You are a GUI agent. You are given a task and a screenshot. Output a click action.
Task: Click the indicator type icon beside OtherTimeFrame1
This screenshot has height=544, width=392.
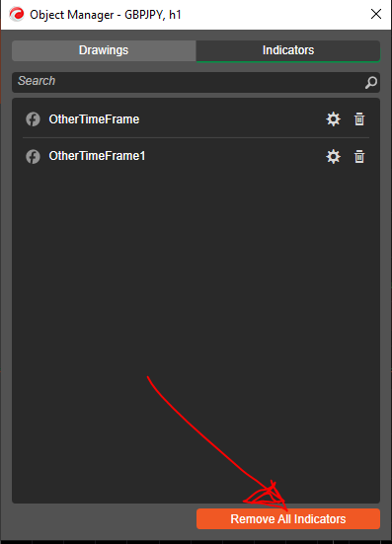coord(33,156)
